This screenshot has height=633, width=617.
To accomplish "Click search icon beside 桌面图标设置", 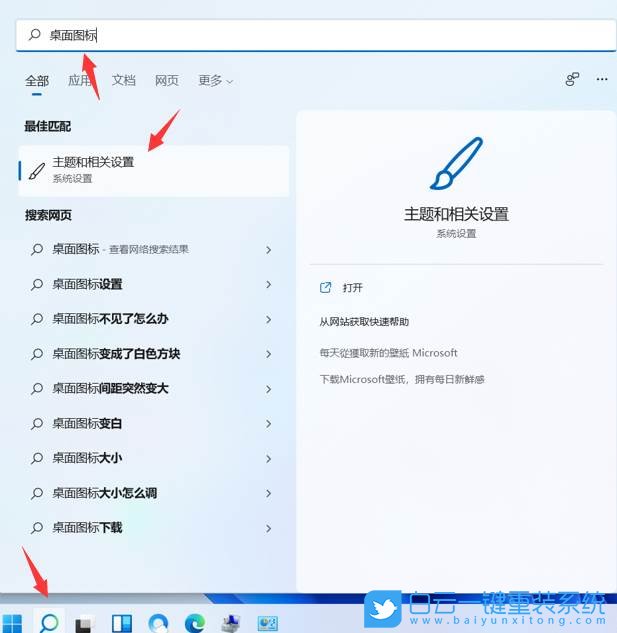I will click(x=37, y=285).
